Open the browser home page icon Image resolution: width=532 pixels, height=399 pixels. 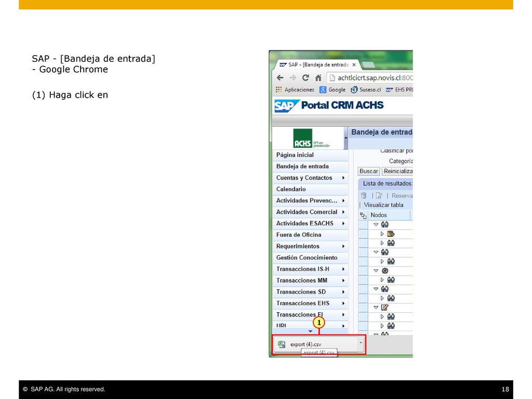click(318, 78)
